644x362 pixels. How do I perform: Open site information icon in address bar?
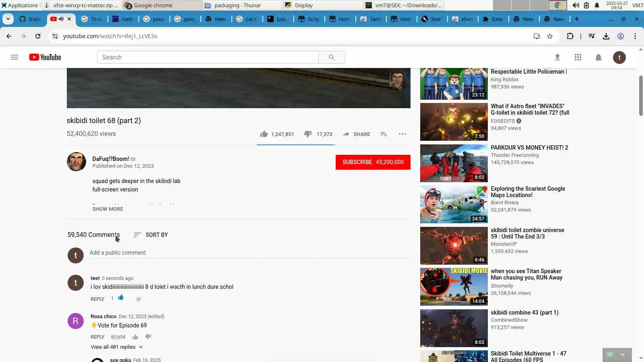[55, 36]
